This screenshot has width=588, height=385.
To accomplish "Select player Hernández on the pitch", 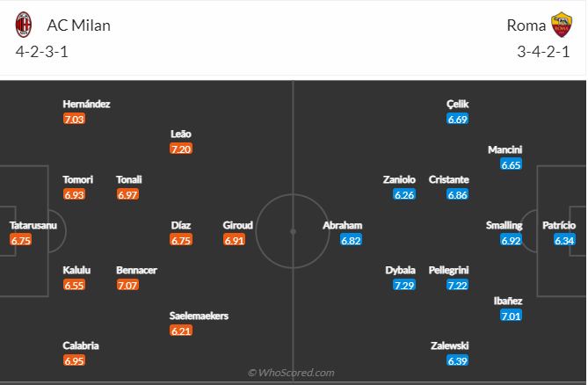I will 86,104.
